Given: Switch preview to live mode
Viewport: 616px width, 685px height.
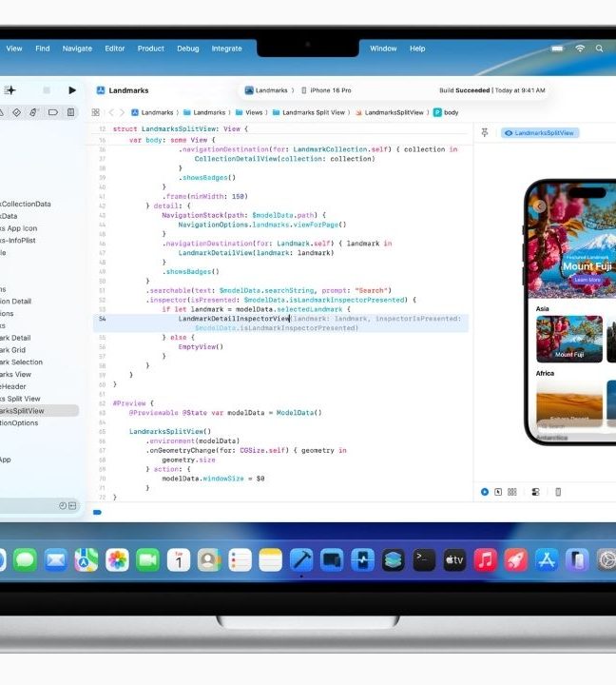Looking at the screenshot, I should 485,492.
